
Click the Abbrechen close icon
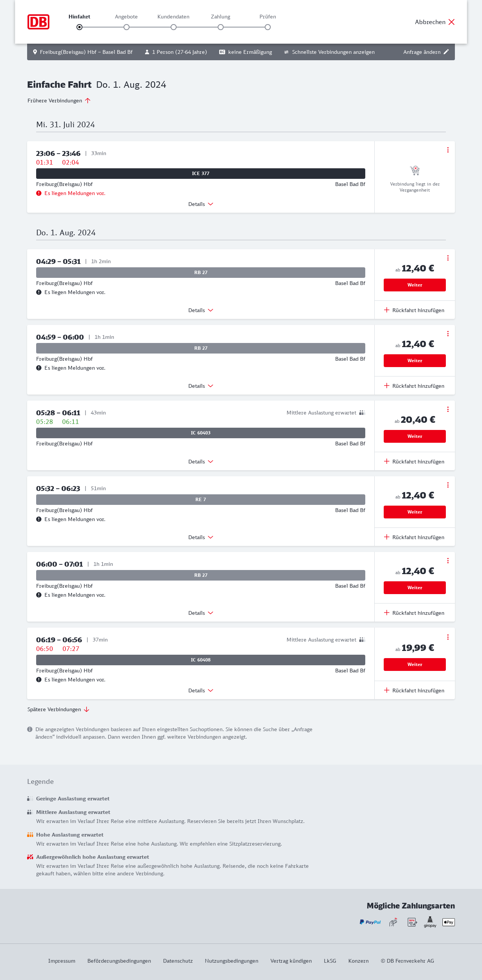[451, 22]
